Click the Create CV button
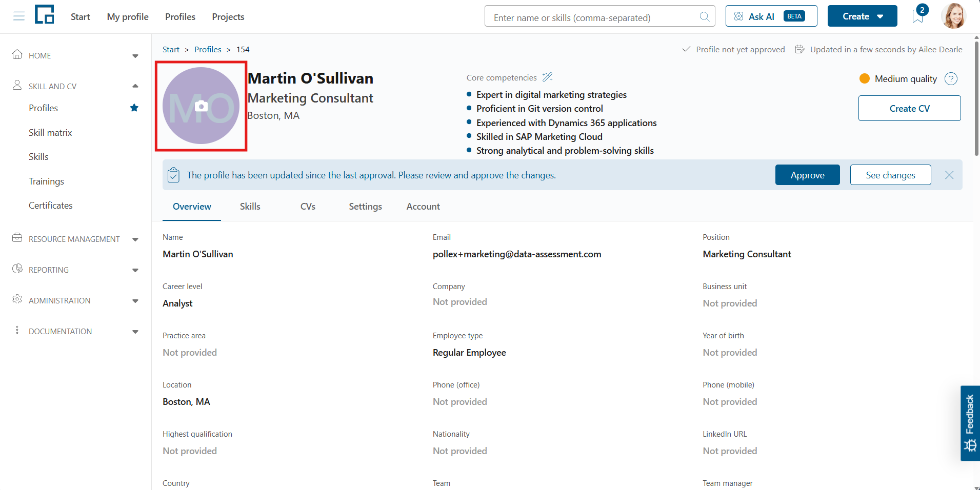 (x=909, y=108)
